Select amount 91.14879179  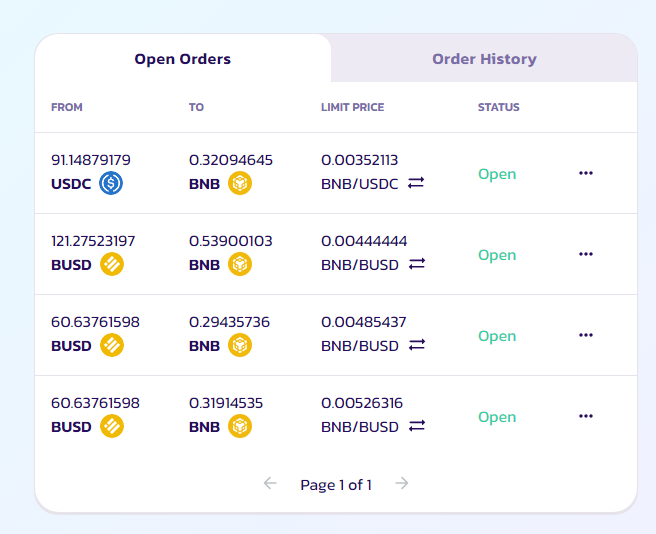[x=91, y=160]
